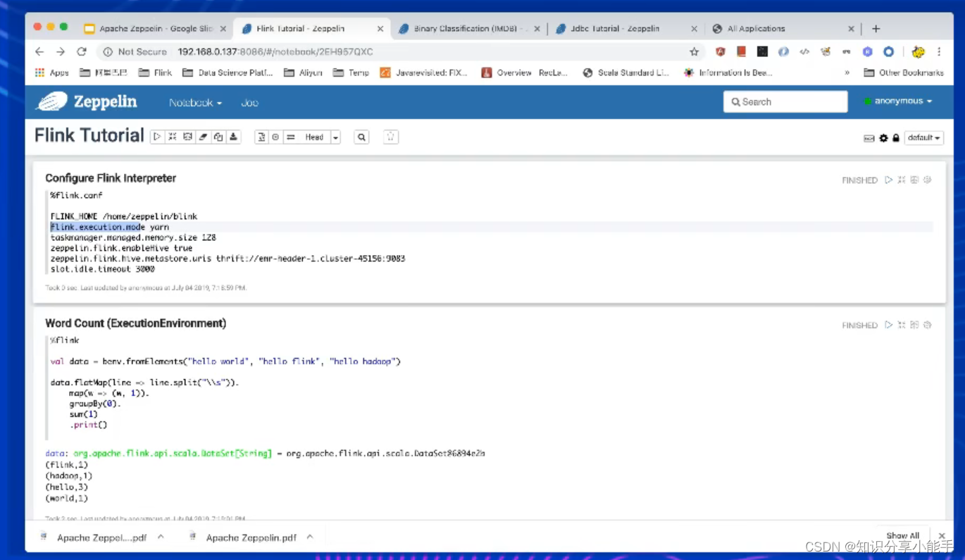The image size is (965, 560).
Task: Click the compare revisions icon left of Head
Action: tap(290, 137)
